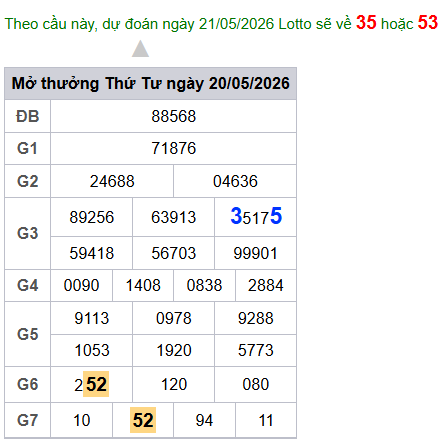Select G3 number 99901
Image resolution: width=442 pixels, height=443 pixels.
(255, 253)
